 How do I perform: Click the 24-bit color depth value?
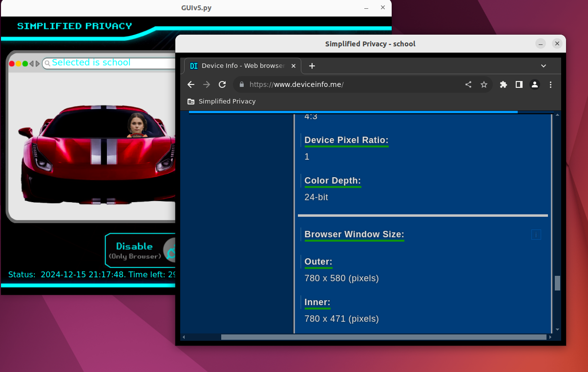pos(316,197)
